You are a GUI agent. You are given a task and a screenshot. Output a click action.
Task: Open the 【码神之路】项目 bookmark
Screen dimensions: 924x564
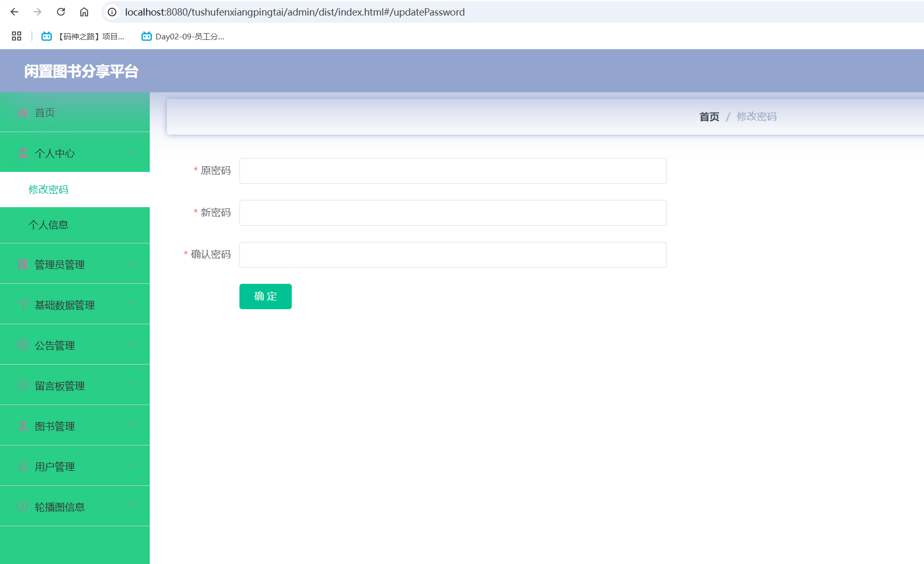pyautogui.click(x=83, y=36)
